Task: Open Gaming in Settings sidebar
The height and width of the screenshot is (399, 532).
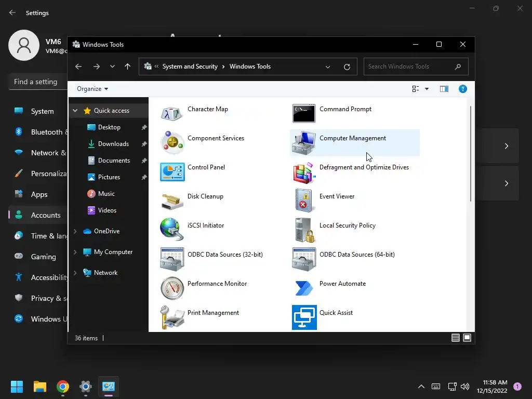Action: click(38, 257)
